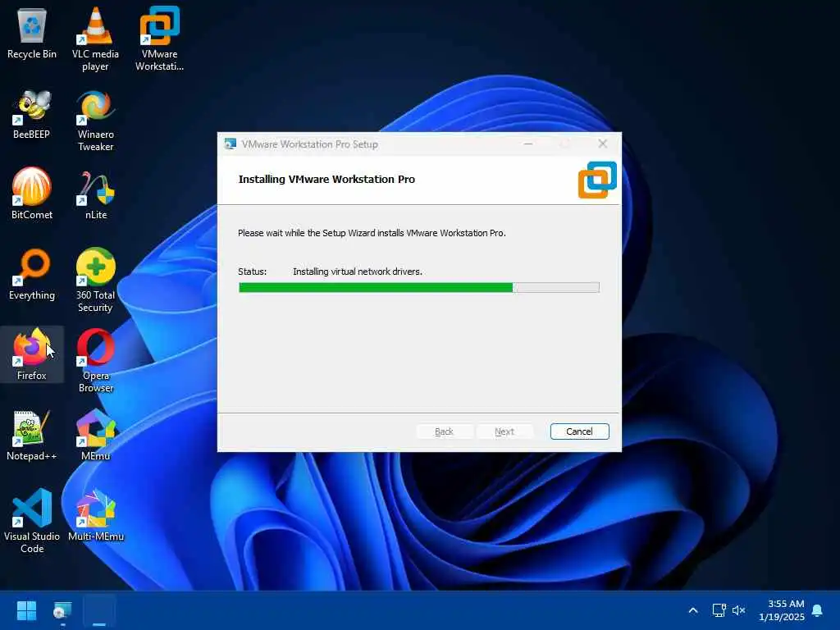The image size is (840, 630).
Task: Click the 'Installing VMware Workstation Pro' heading
Action: click(326, 179)
